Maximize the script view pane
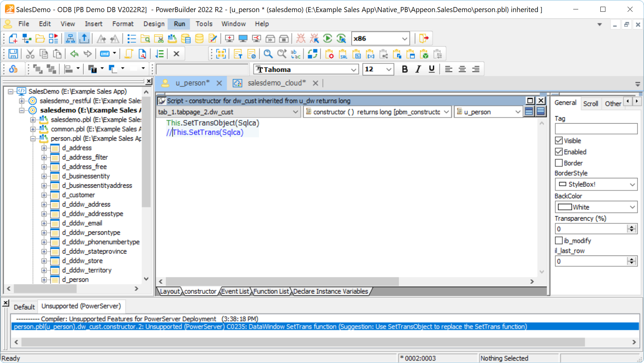The image size is (644, 363). click(x=530, y=100)
